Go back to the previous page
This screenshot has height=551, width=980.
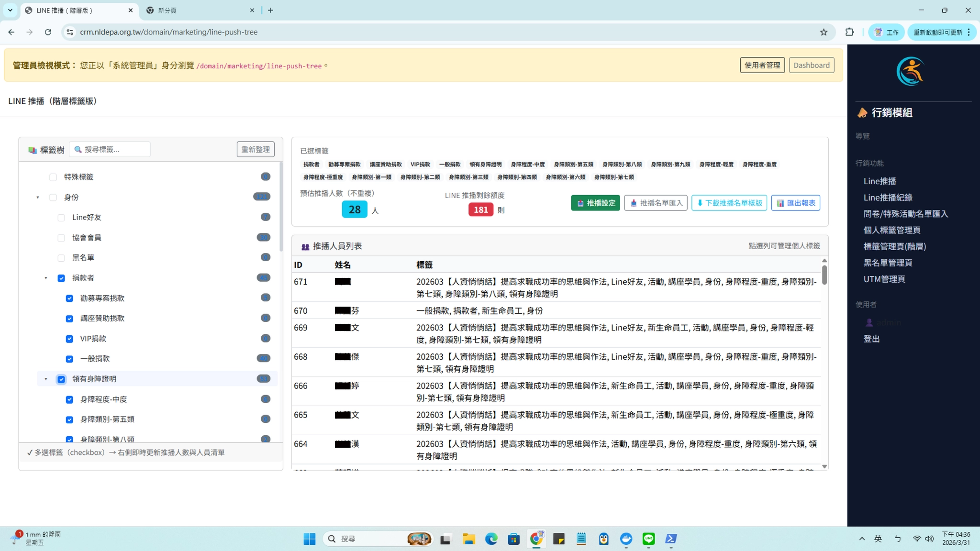point(11,32)
